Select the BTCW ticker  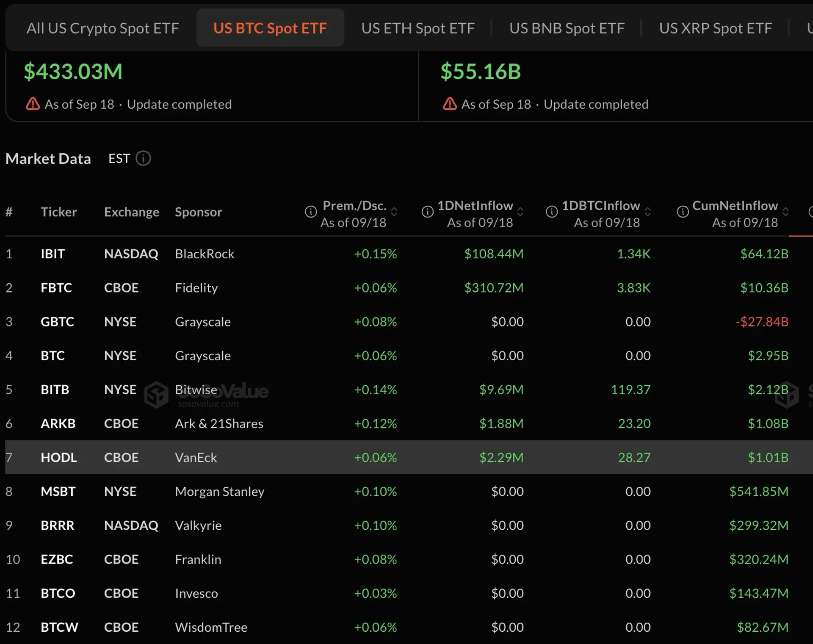(60, 627)
